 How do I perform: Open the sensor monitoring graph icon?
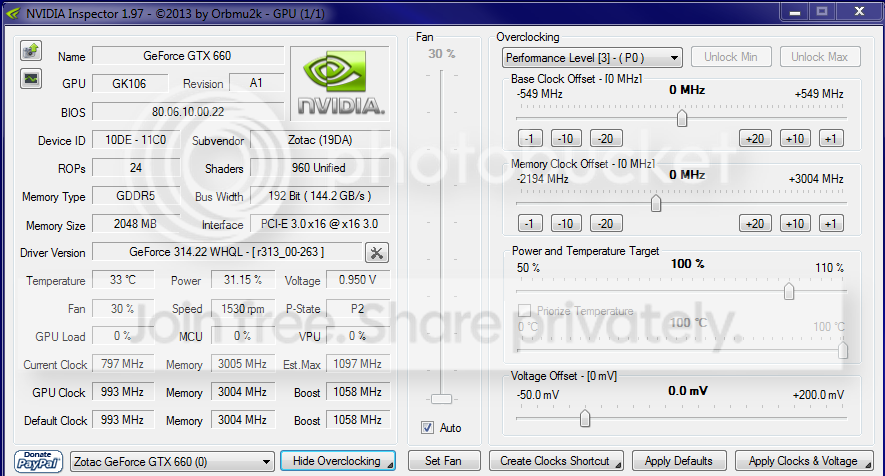pos(31,78)
